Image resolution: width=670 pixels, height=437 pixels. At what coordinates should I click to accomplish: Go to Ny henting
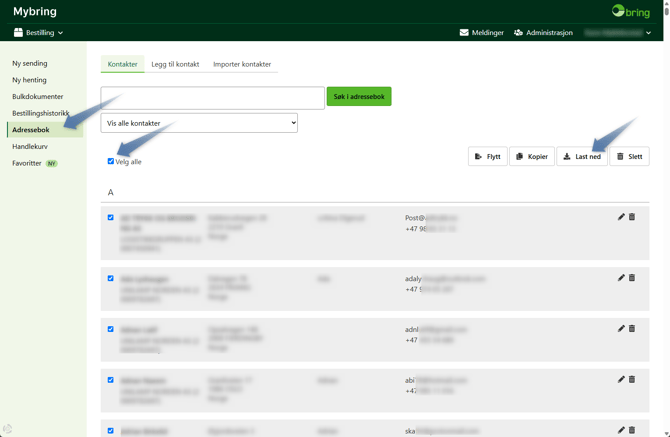[29, 80]
